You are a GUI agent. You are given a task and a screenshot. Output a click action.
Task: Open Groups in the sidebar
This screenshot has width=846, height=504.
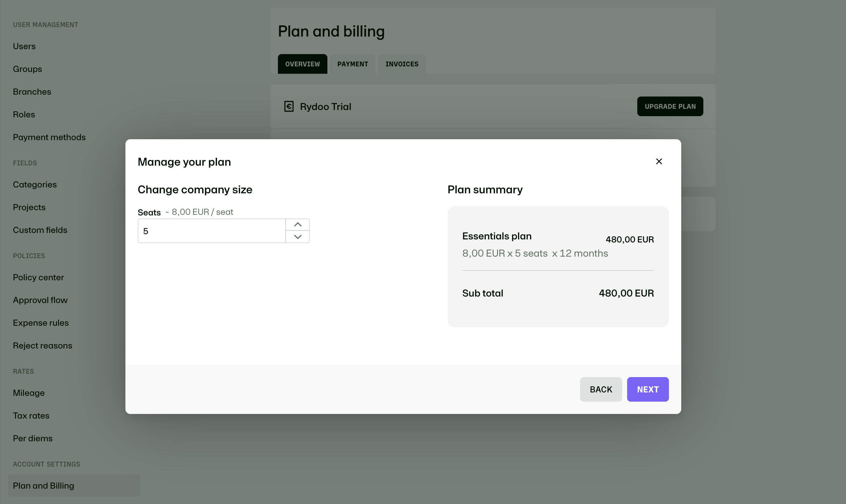tap(27, 69)
